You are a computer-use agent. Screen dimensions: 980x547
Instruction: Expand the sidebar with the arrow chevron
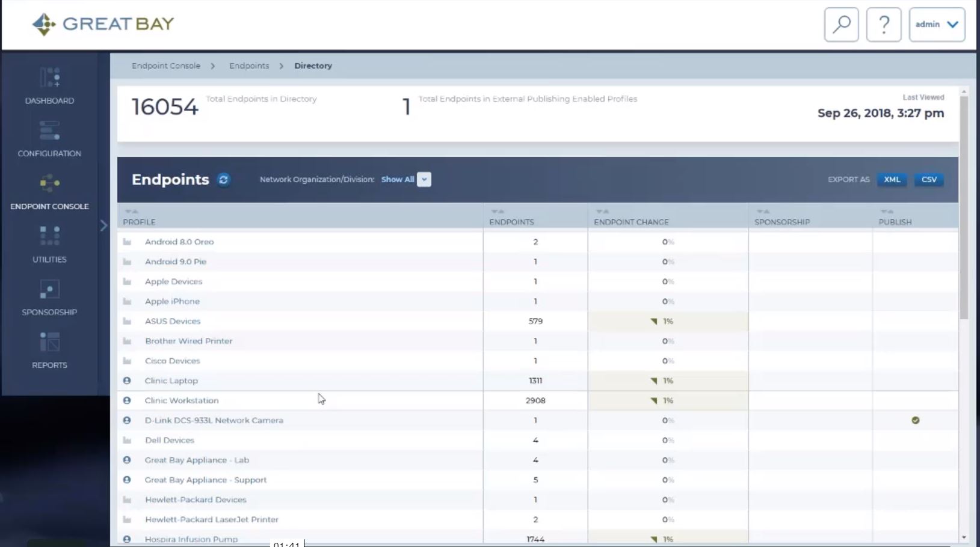[103, 225]
